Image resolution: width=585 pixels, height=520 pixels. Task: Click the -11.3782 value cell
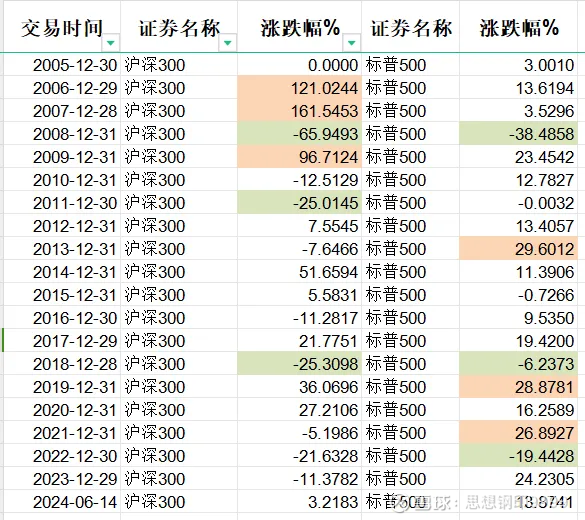click(299, 479)
